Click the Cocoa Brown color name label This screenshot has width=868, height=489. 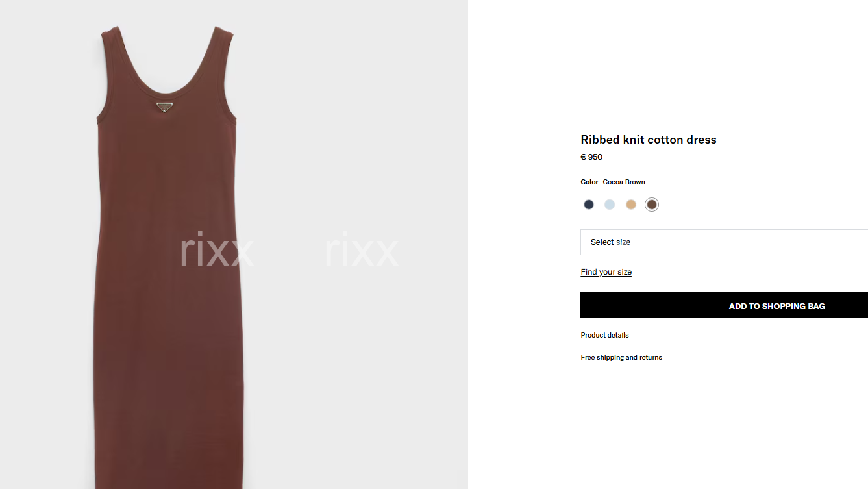[x=624, y=182]
